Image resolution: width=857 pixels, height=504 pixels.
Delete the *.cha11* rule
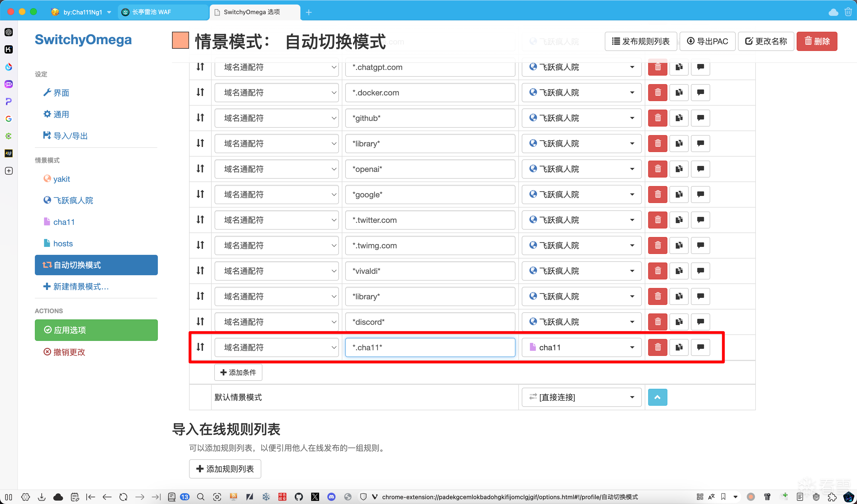[657, 347]
